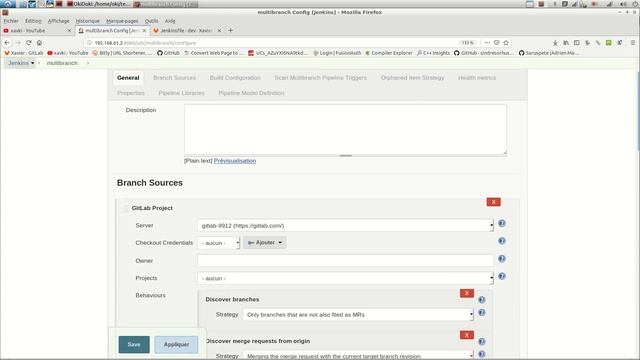Open the Firefox hamburger menu
The image size is (640, 360).
pos(633,42)
